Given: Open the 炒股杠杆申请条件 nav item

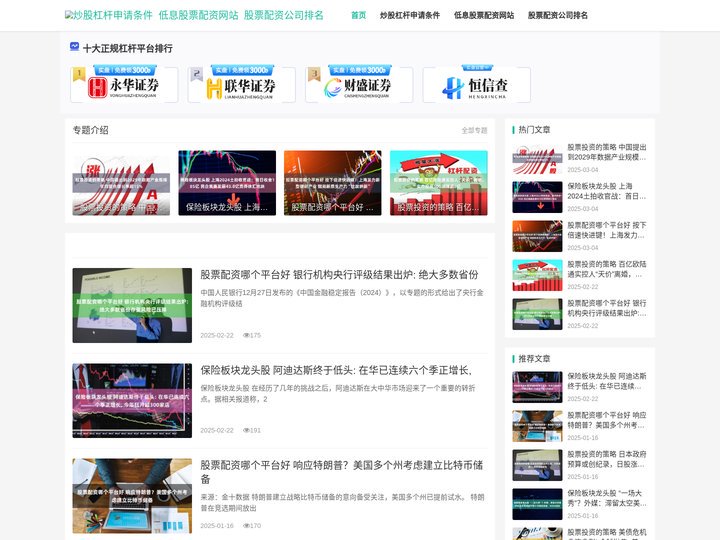Looking at the screenshot, I should coord(410,15).
